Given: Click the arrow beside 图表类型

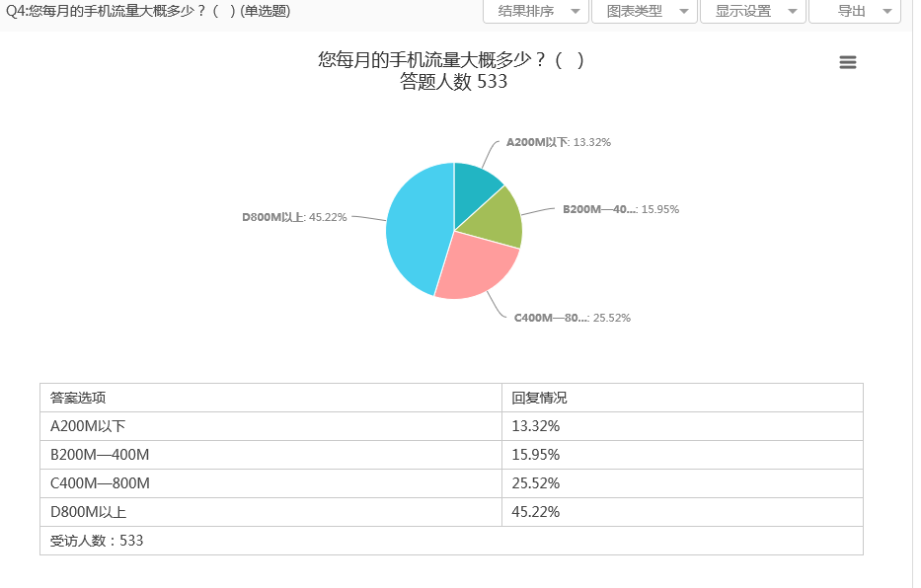Looking at the screenshot, I should click(683, 12).
